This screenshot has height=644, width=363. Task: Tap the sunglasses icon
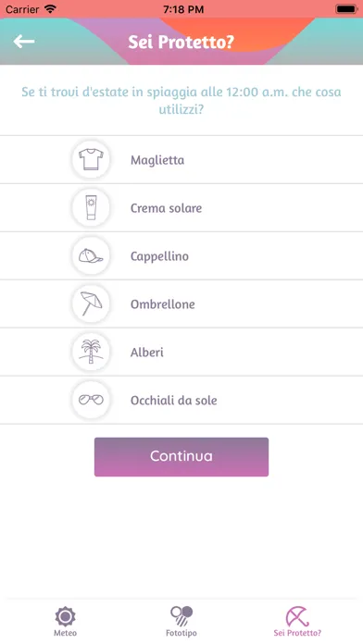91,400
